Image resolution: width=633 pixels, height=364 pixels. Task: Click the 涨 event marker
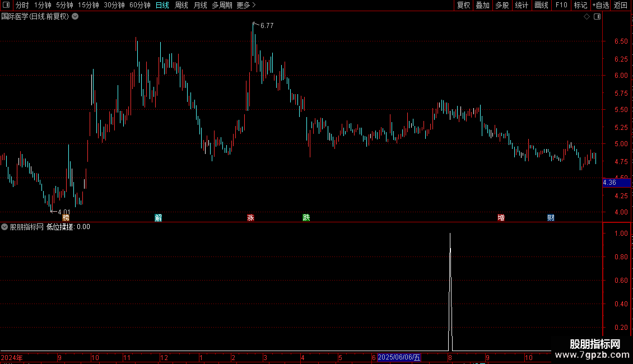tap(251, 218)
